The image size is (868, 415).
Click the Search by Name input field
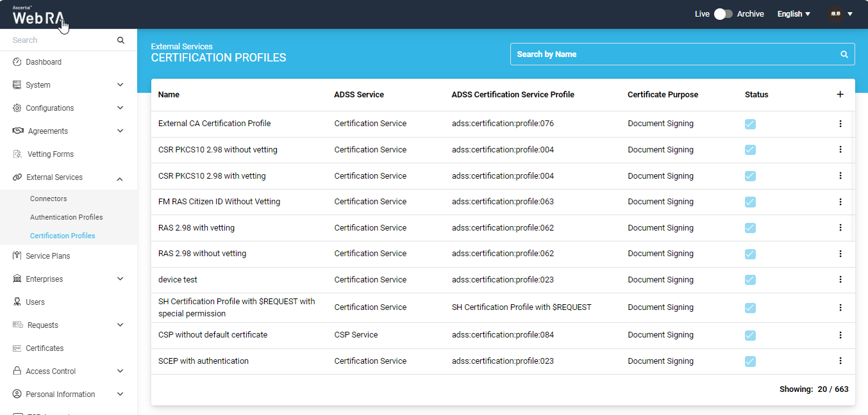[673, 54]
